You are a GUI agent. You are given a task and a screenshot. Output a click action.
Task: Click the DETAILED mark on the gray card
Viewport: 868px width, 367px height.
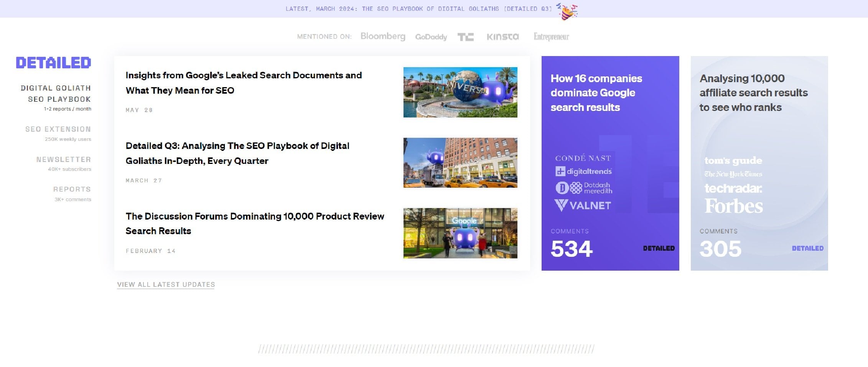tap(807, 248)
